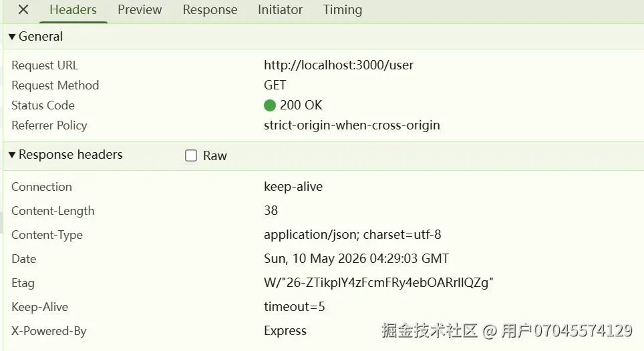This screenshot has width=644, height=351.
Task: Click the timeout=5 Keep-Alive value
Action: click(x=294, y=307)
